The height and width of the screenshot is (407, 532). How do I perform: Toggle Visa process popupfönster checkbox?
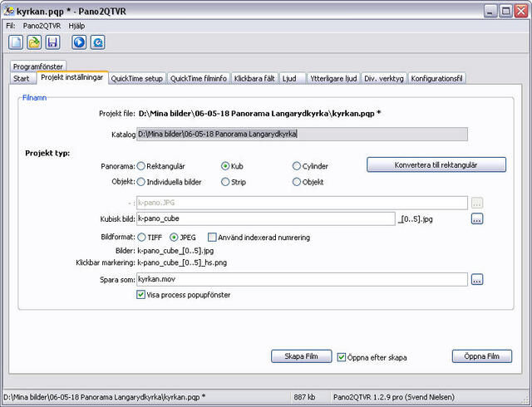coord(140,295)
